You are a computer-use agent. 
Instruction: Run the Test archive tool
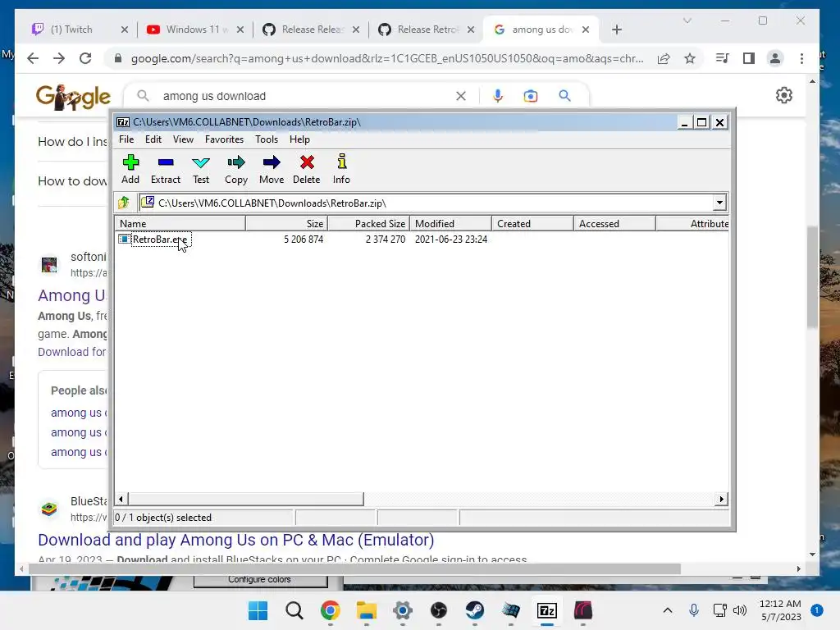pos(201,169)
